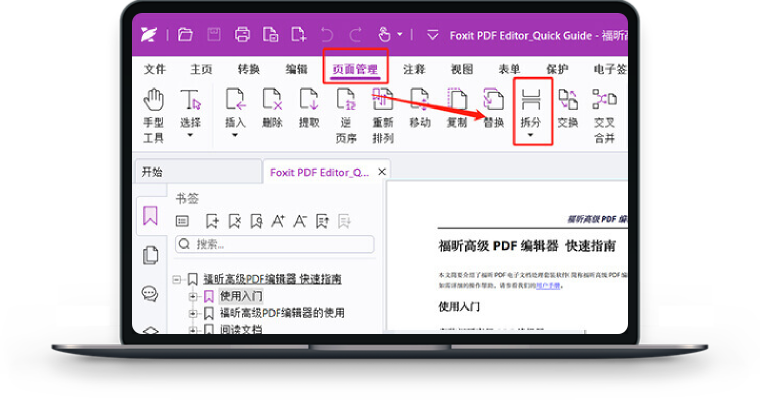Open the Comments panel in the sidebar

[x=150, y=294]
